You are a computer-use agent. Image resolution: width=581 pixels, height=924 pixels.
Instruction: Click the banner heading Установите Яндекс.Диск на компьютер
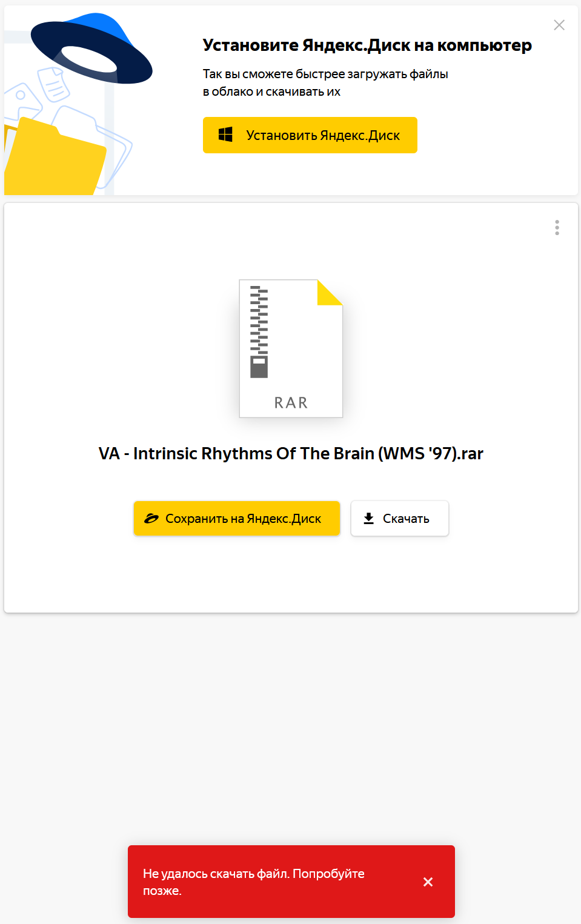[367, 45]
